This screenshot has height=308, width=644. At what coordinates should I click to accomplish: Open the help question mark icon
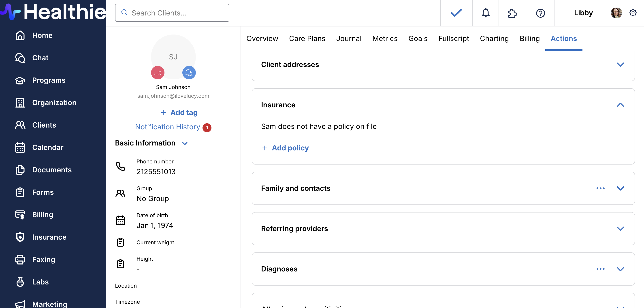[540, 13]
